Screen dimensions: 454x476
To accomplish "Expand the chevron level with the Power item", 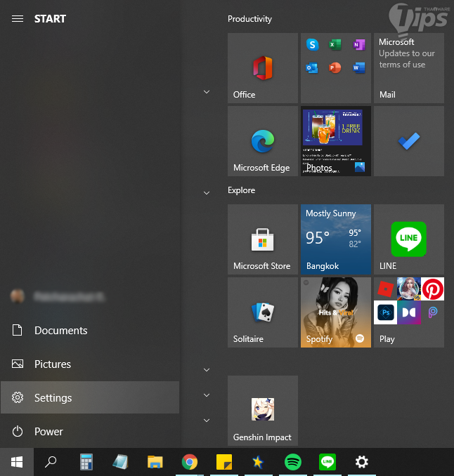I will 207,420.
